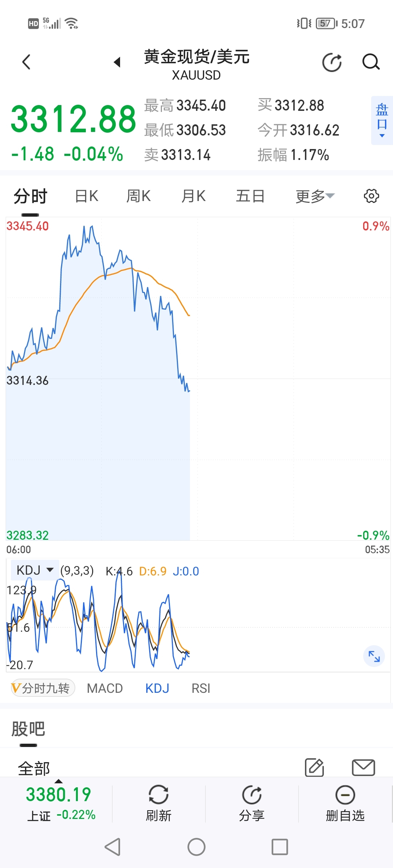
Task: Switch to the 日K tab
Action: [x=87, y=196]
